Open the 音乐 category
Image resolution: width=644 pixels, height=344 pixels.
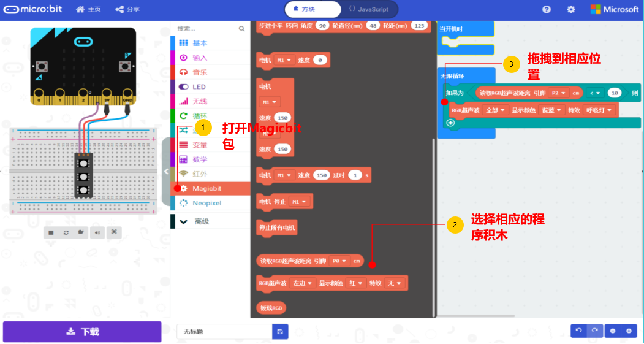click(x=210, y=72)
